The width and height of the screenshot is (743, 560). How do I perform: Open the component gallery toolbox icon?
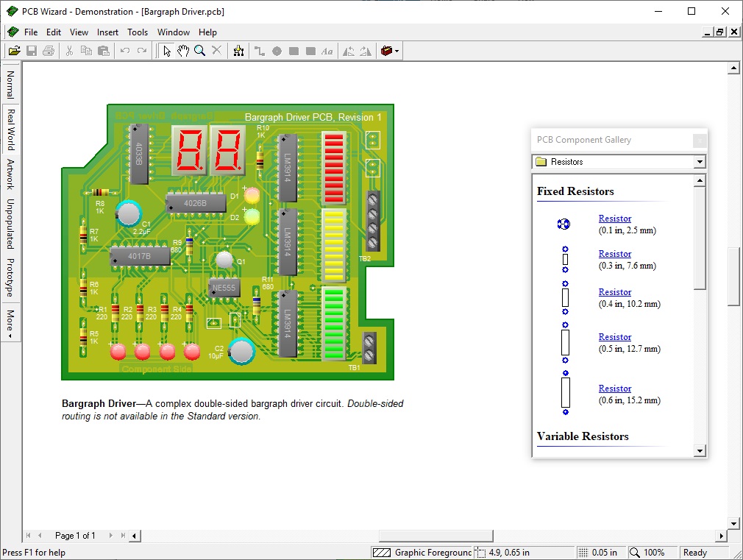coord(387,51)
